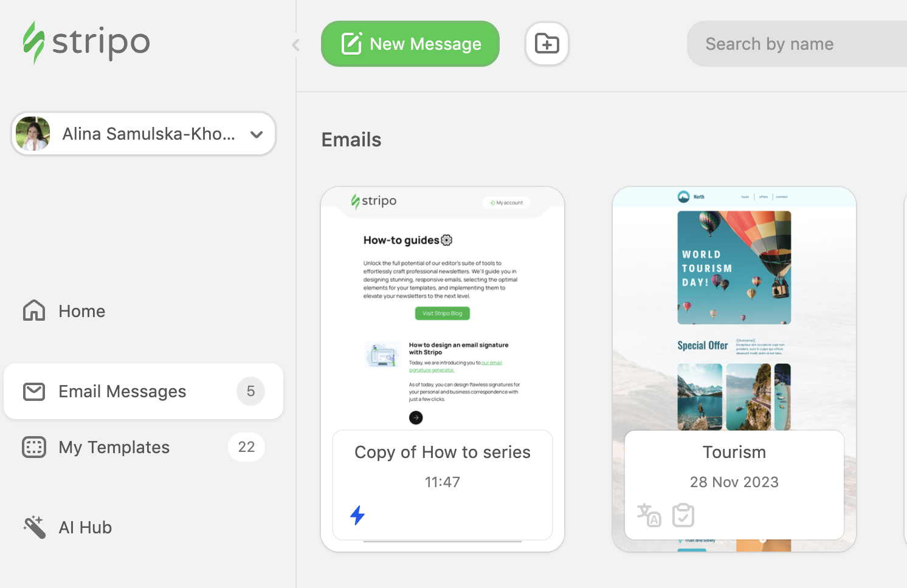This screenshot has width=907, height=588.
Task: Click the new folder icon button
Action: pos(547,44)
